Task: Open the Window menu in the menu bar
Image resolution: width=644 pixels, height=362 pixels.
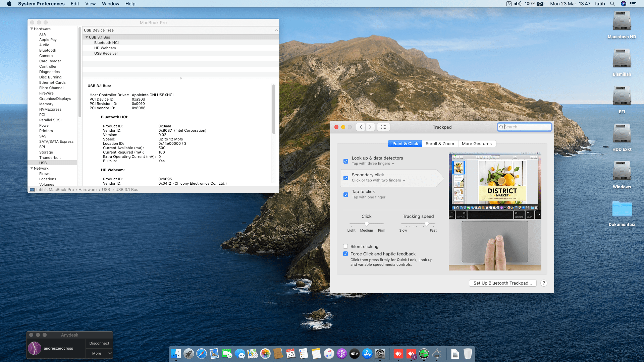Action: tap(110, 4)
